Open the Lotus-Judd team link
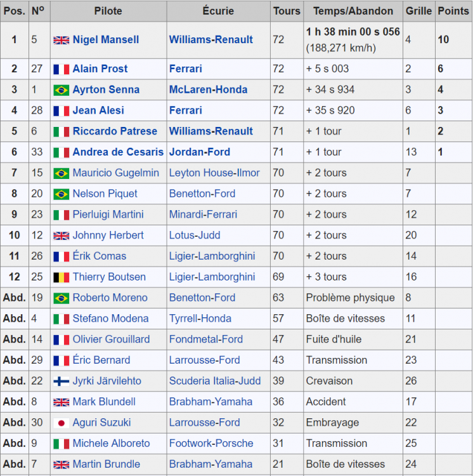The width and height of the screenshot is (473, 476). pos(195,235)
